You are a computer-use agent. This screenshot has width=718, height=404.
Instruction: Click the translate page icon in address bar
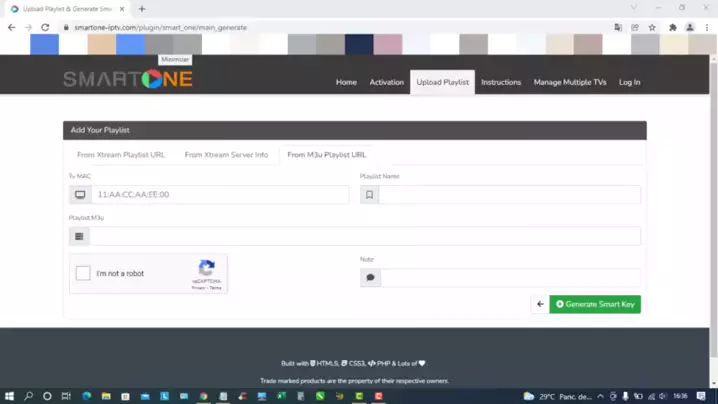(x=618, y=27)
